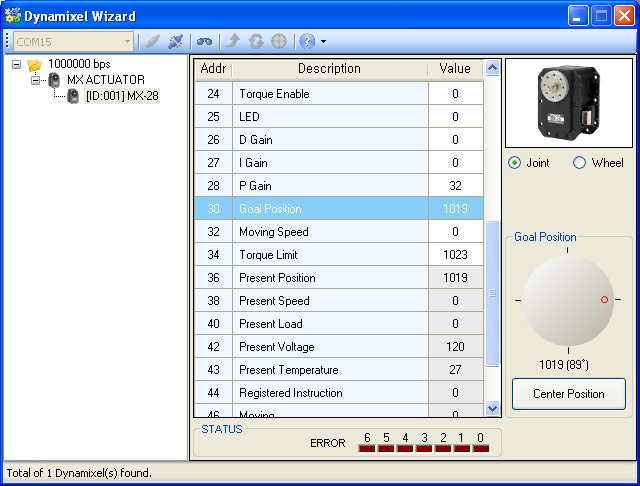Click the connect port toolbar icon
640x486 pixels.
(x=152, y=41)
